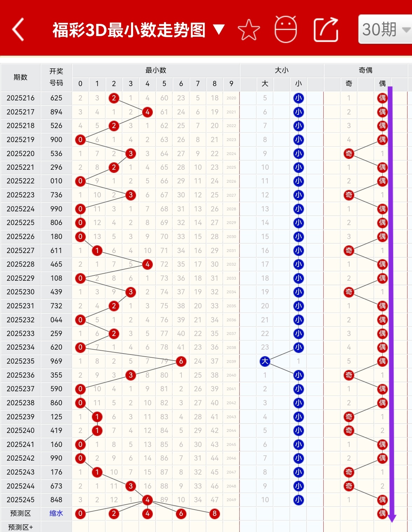Tap red ball 0 in row 2025219
The width and height of the screenshot is (412, 532).
(80, 140)
